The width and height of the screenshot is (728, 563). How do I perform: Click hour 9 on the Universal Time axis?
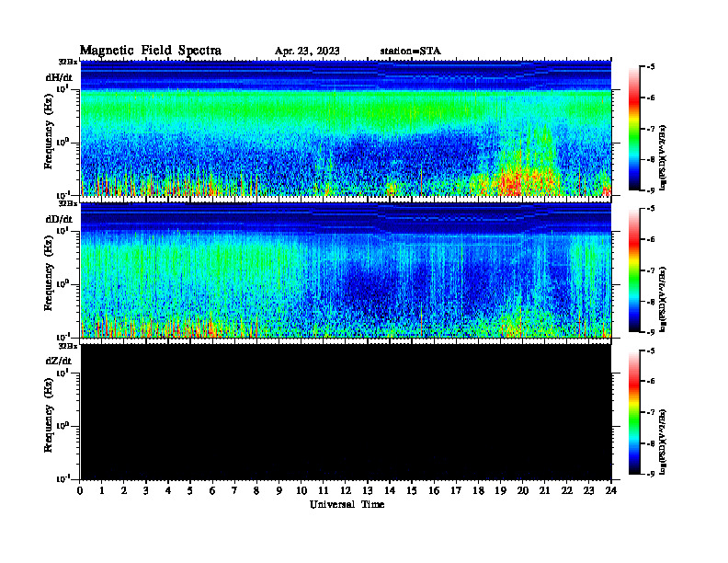tap(279, 491)
